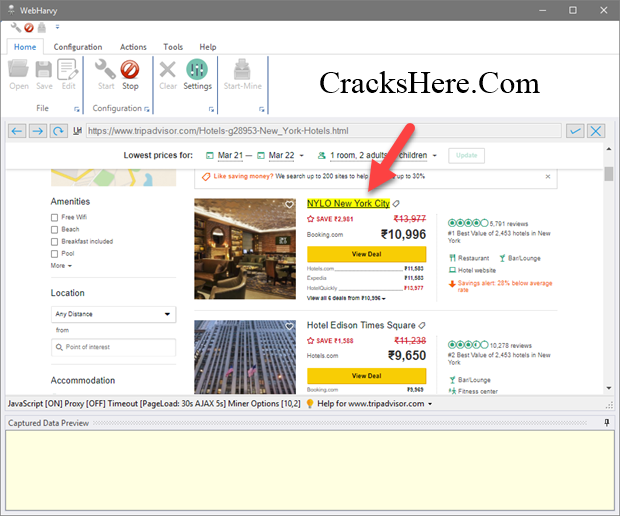620x516 pixels.
Task: Switch to the Configuration tab
Action: [78, 47]
